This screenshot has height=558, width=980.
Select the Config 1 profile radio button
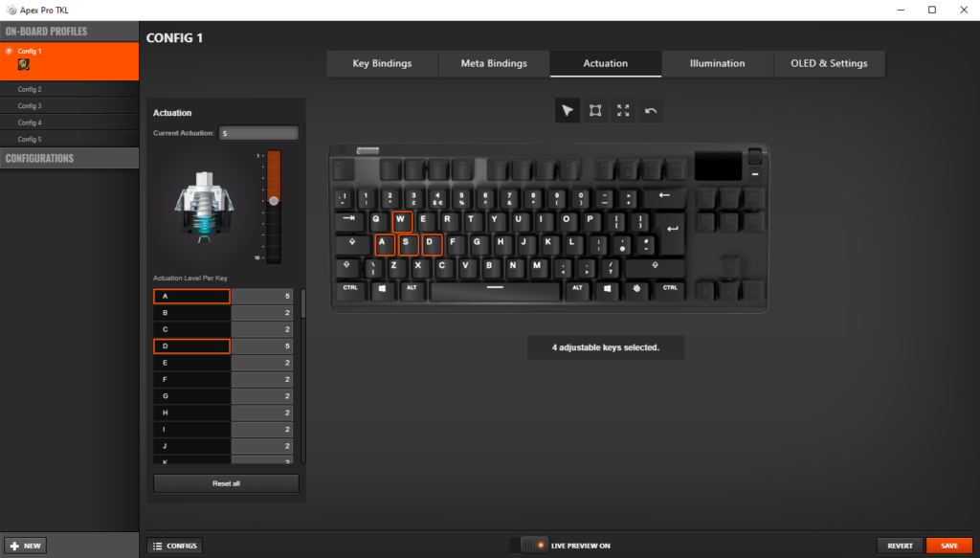tap(9, 51)
